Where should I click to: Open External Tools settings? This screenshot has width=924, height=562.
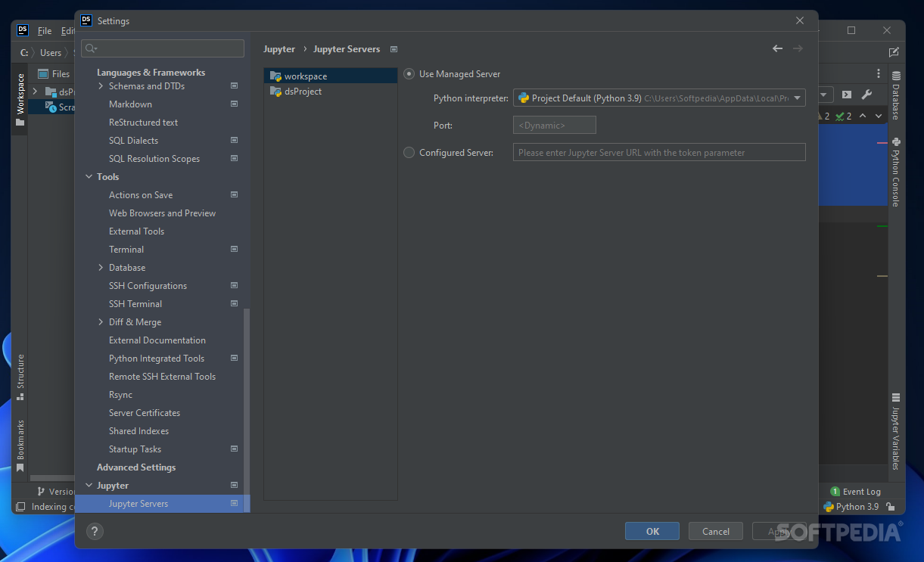pos(136,231)
